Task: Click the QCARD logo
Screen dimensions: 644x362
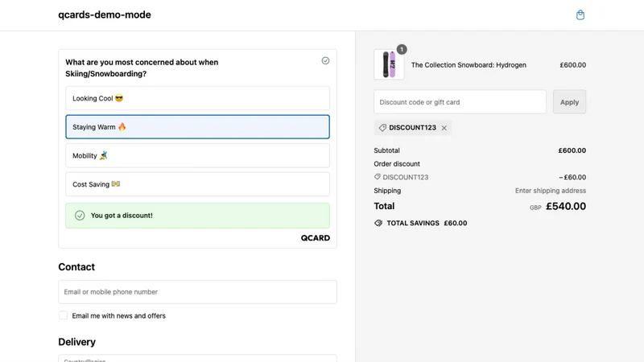Action: [x=315, y=238]
